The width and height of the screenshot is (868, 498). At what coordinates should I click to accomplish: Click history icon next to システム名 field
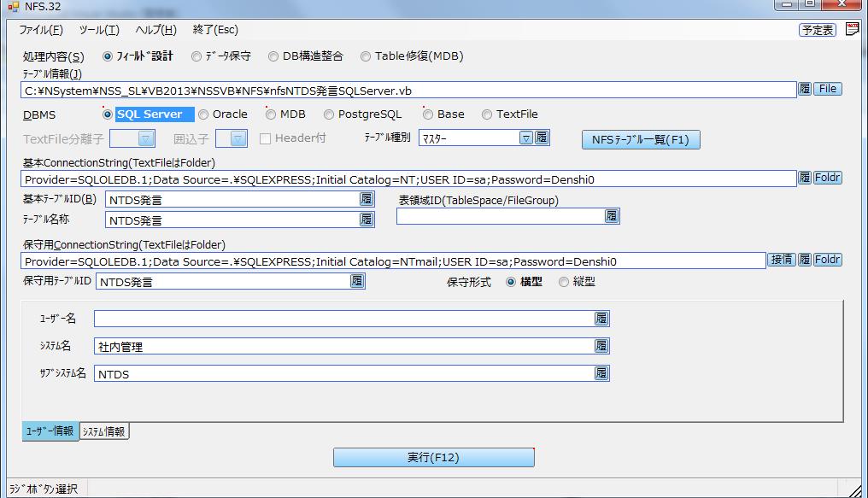(601, 346)
